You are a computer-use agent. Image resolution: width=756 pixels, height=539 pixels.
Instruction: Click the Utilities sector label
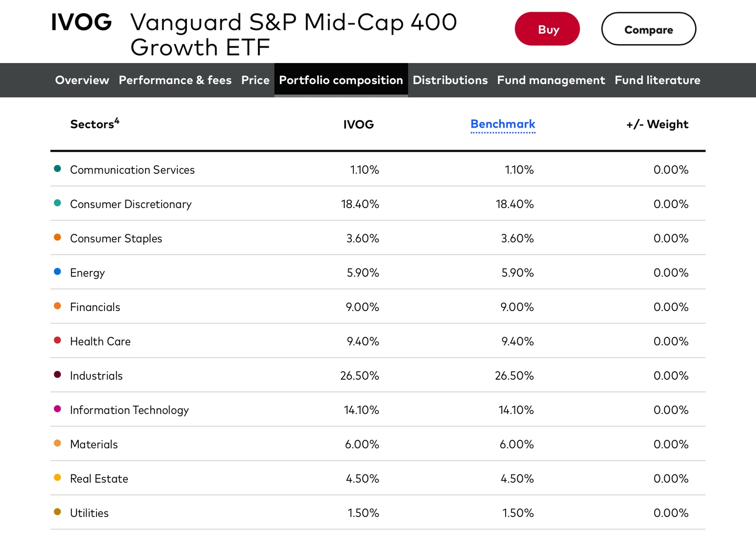click(89, 513)
